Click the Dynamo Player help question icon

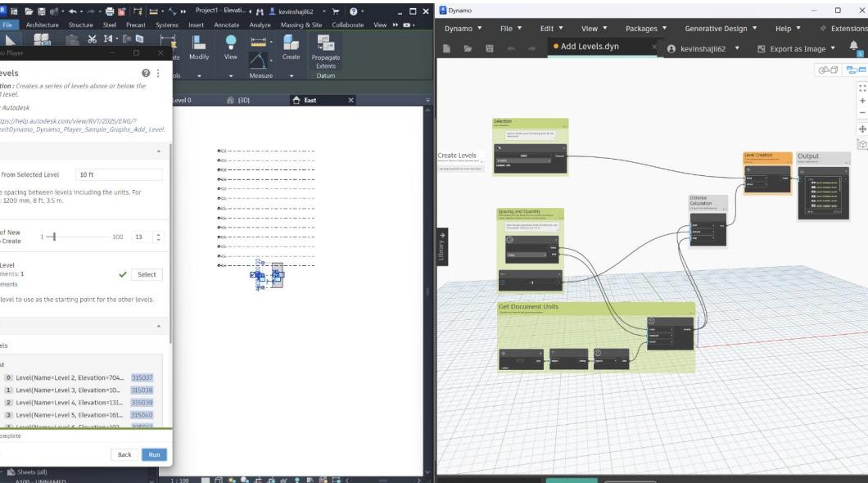(x=146, y=73)
